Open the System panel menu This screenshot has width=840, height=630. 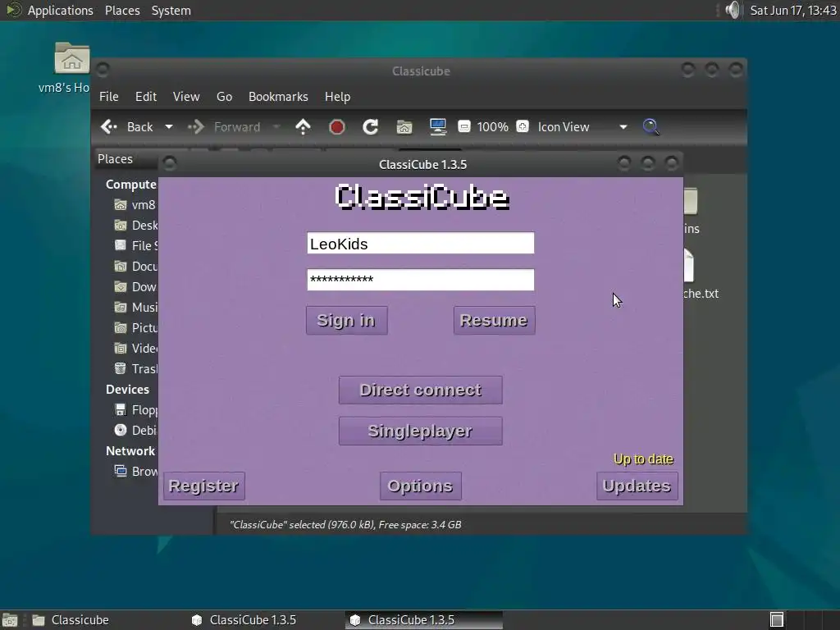[x=171, y=10]
